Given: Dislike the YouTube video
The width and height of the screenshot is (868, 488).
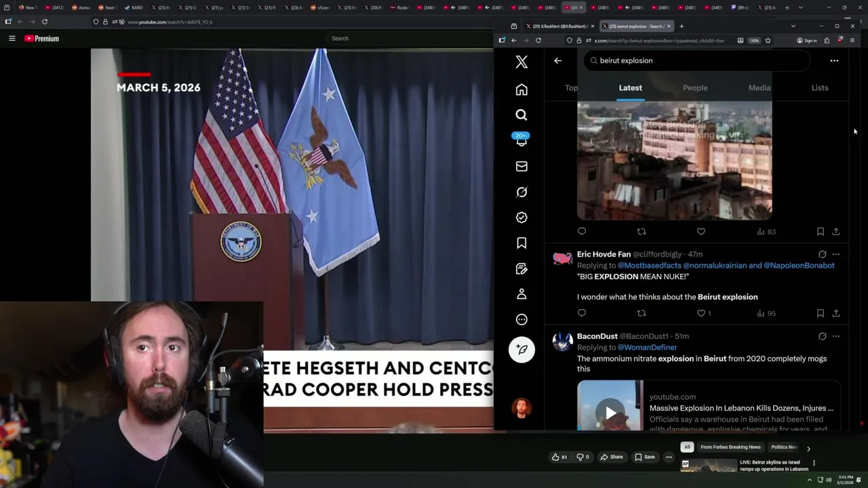Looking at the screenshot, I should 583,457.
